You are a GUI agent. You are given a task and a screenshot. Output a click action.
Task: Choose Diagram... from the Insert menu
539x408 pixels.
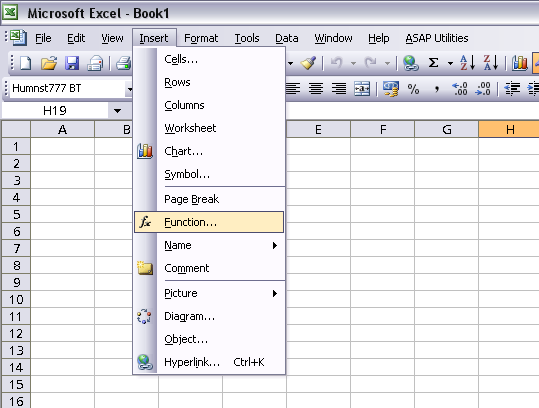coord(209,316)
